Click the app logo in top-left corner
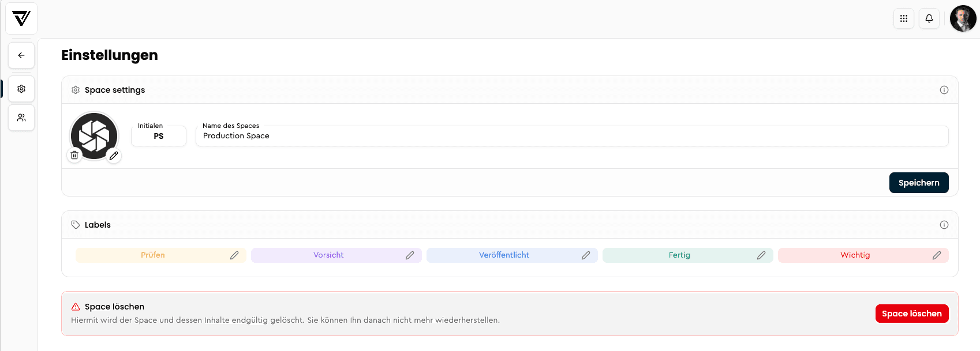 [x=21, y=18]
